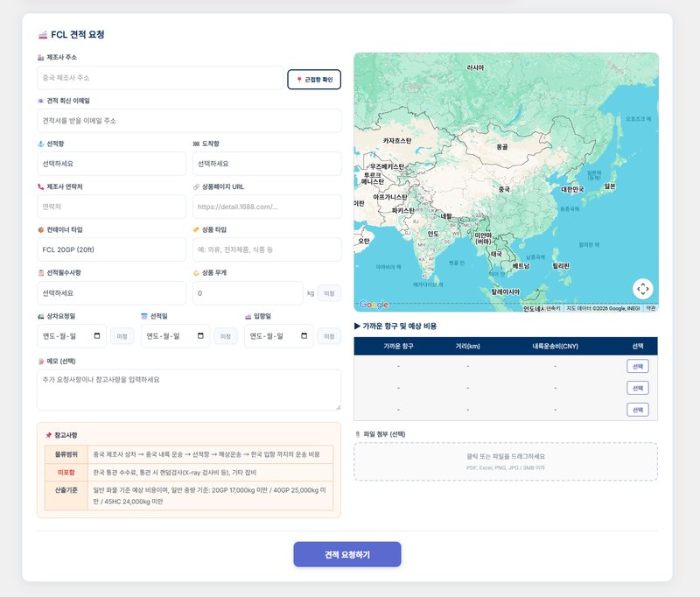The image size is (700, 597).
Task: Click the 근접항 확인 pin button
Action: pyautogui.click(x=314, y=80)
